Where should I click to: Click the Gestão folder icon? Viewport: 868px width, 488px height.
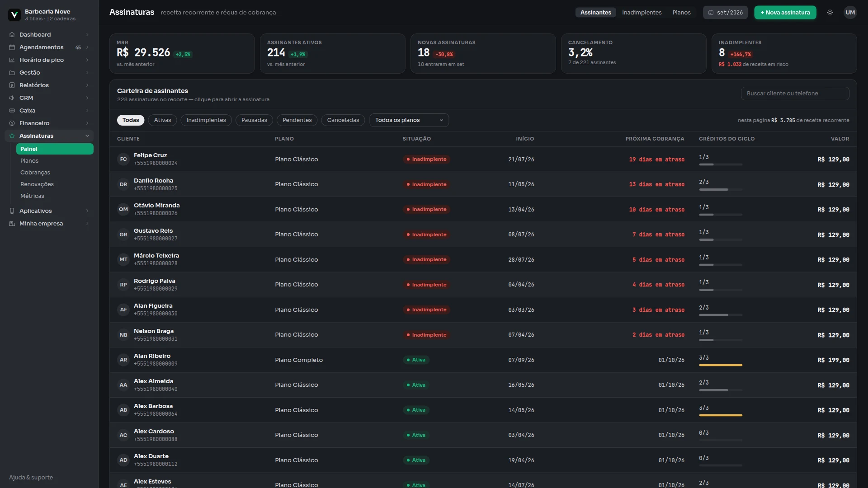[x=12, y=73]
